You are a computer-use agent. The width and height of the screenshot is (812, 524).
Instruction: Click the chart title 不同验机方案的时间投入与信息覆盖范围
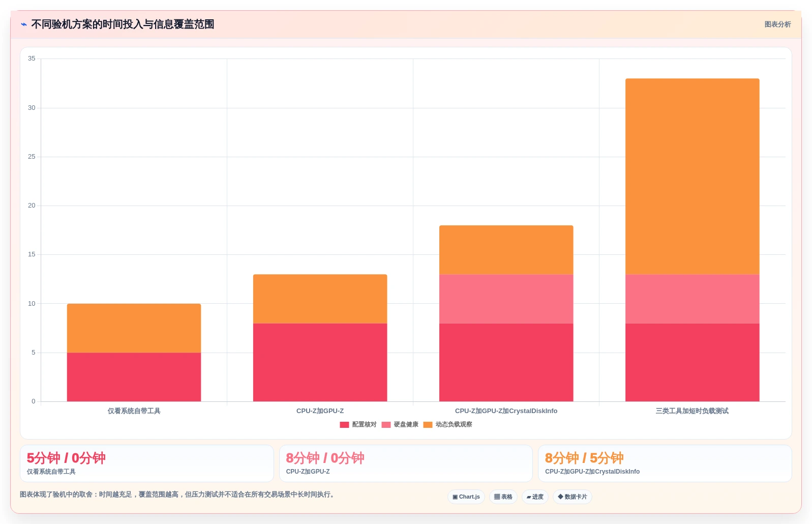click(x=123, y=24)
